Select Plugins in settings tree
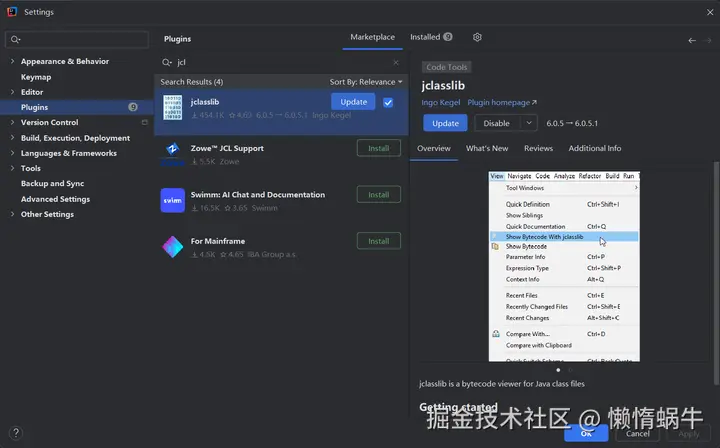Image resolution: width=720 pixels, height=448 pixels. pos(77,107)
